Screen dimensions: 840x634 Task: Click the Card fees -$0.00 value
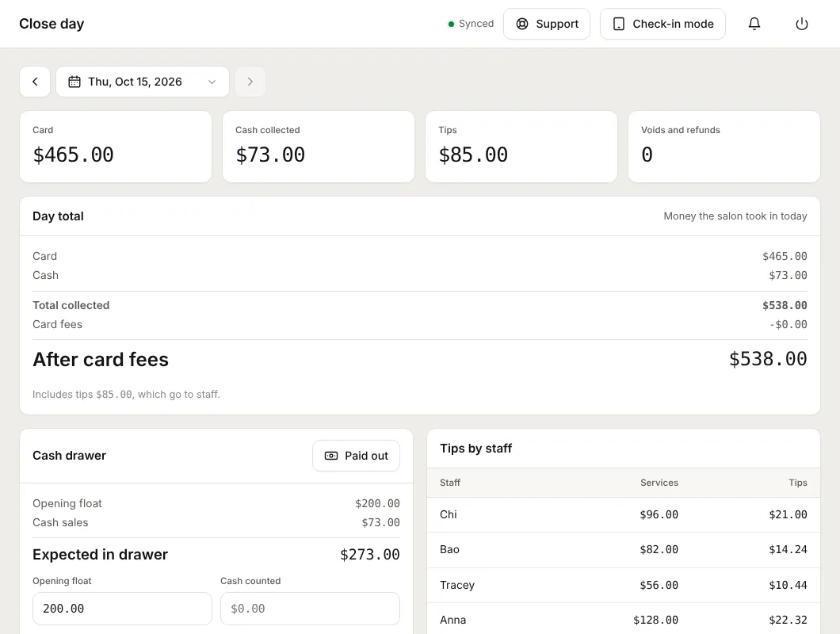tap(788, 324)
